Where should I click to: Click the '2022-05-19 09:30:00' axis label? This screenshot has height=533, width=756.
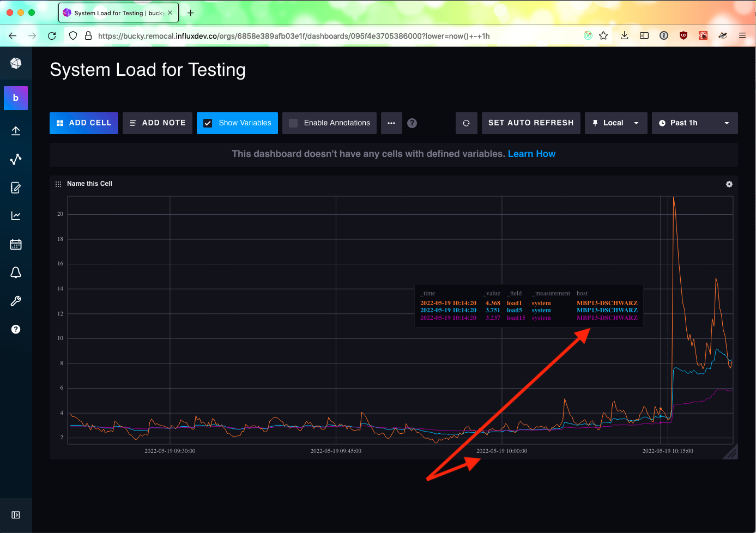[170, 451]
